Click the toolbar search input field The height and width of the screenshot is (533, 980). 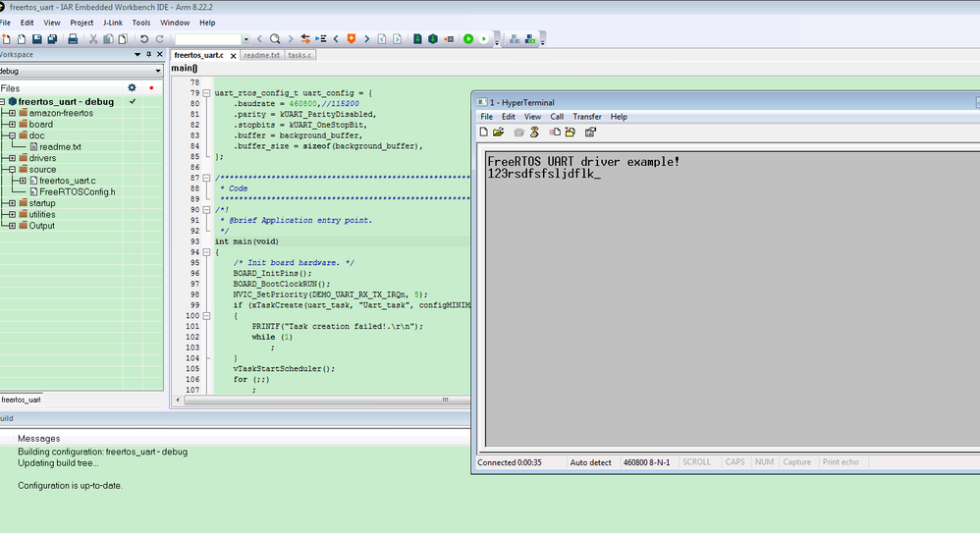[x=208, y=39]
